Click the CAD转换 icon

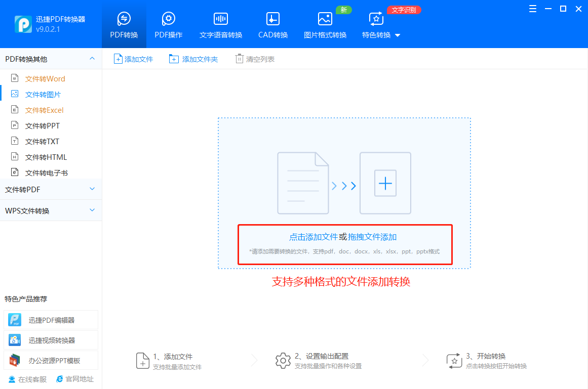point(272,18)
